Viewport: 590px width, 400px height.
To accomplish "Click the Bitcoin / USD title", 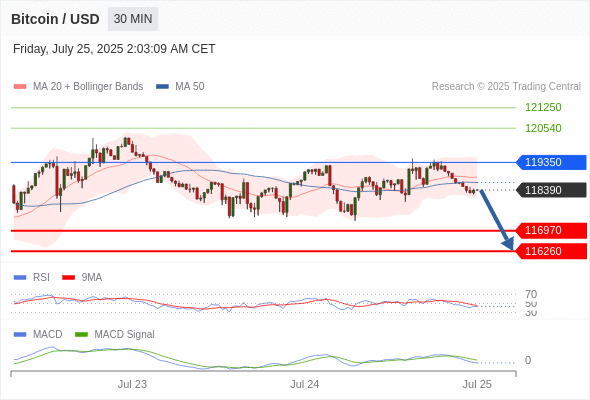I will pos(55,19).
